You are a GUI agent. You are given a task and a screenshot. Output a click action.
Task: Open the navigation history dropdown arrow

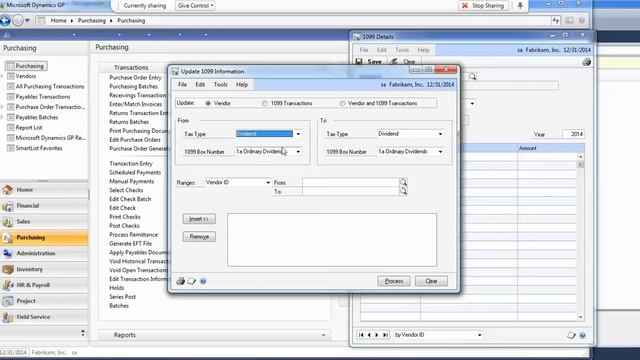coord(27,20)
